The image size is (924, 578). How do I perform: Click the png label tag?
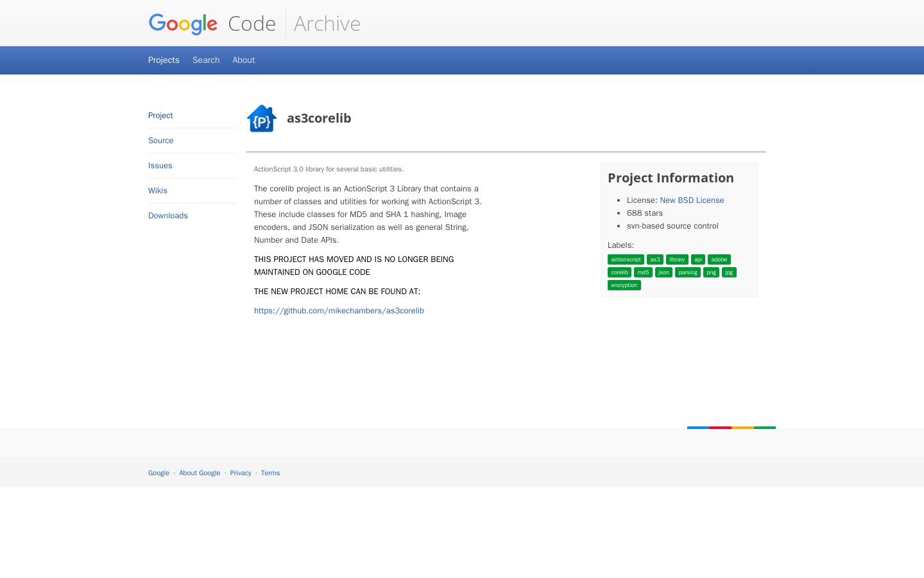point(711,272)
